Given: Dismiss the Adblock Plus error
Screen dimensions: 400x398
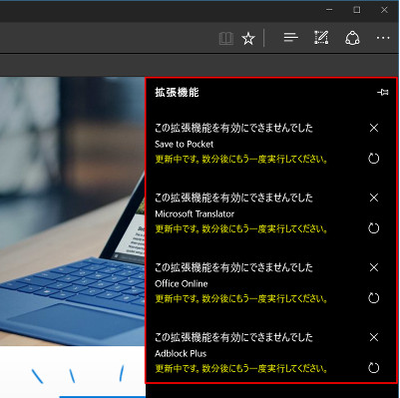Looking at the screenshot, I should (374, 337).
